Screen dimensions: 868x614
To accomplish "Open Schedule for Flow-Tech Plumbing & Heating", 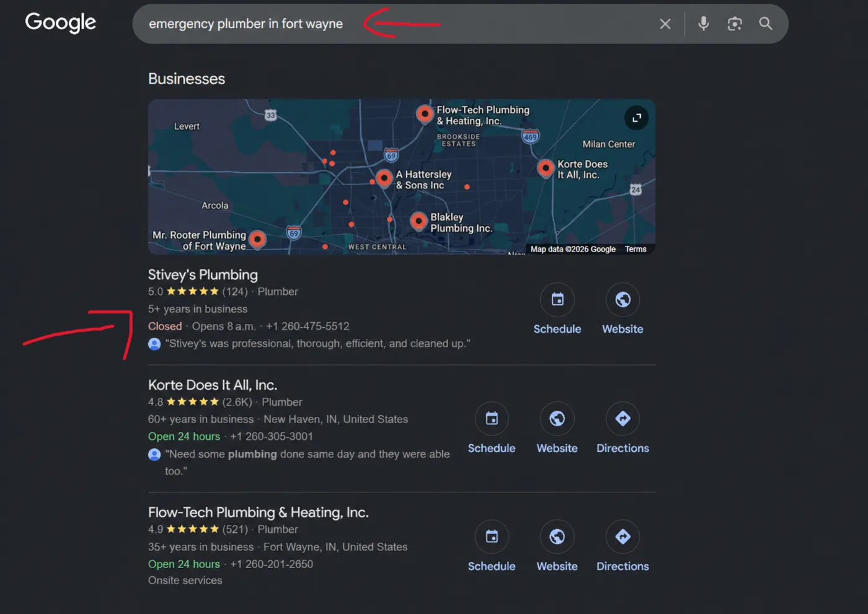I will pyautogui.click(x=492, y=546).
